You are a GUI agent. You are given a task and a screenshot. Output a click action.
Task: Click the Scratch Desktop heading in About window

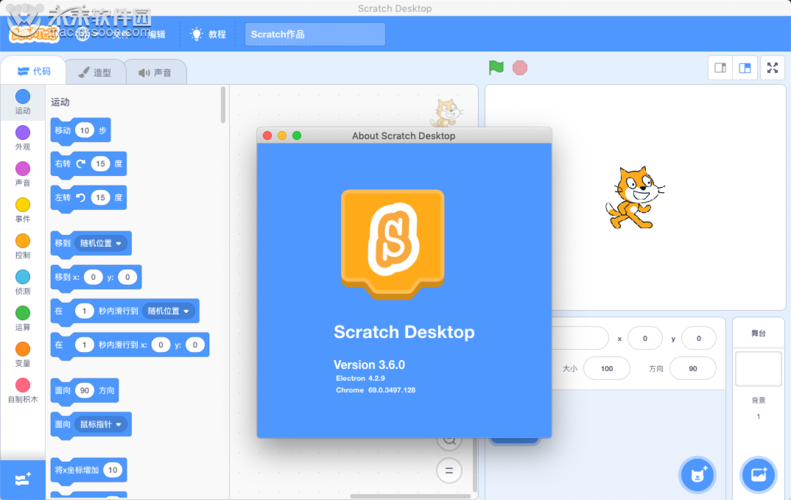[404, 332]
